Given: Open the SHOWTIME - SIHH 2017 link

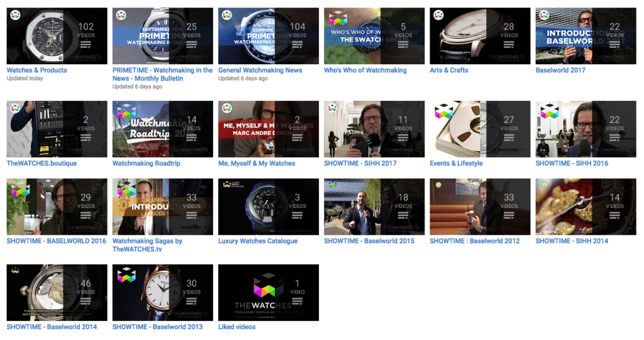Looking at the screenshot, I should (x=360, y=163).
